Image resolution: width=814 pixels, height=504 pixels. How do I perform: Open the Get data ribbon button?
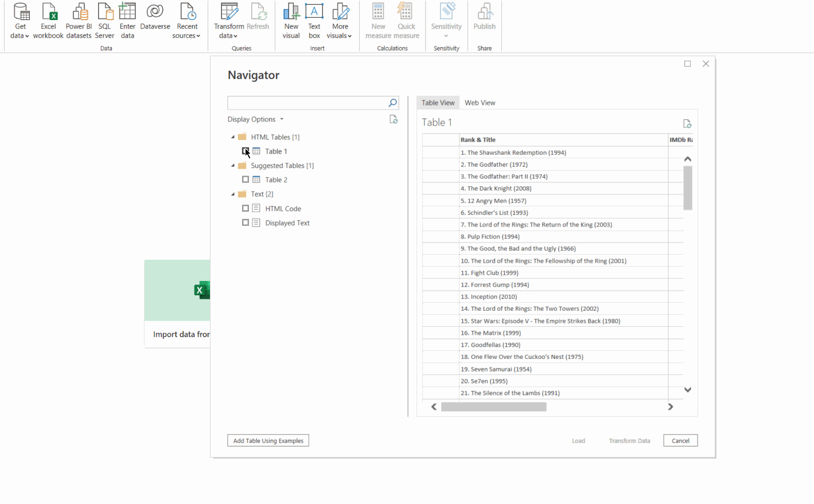point(21,21)
